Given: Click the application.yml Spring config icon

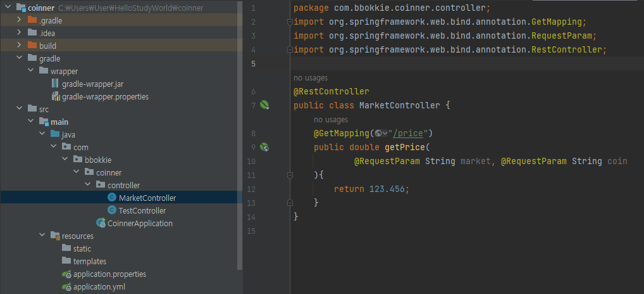Looking at the screenshot, I should pyautogui.click(x=66, y=286).
